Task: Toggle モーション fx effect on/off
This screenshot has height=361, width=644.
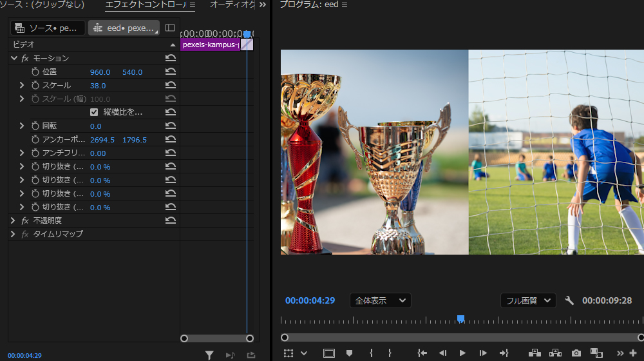Action: pos(25,59)
